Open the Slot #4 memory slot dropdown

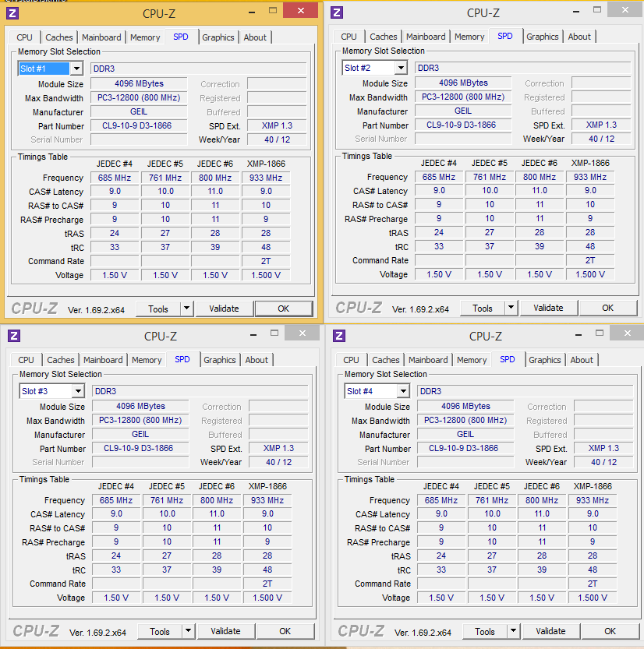click(403, 391)
